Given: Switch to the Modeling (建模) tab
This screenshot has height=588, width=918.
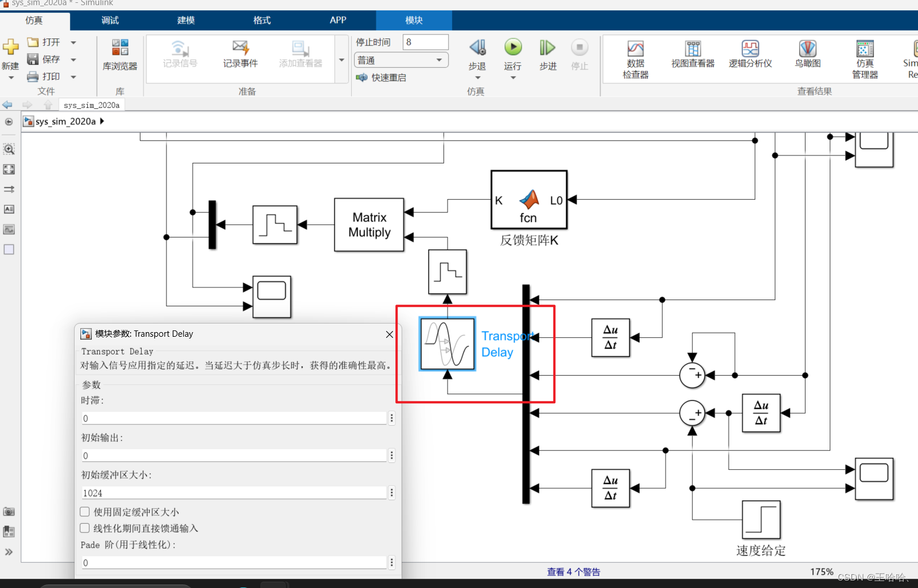Looking at the screenshot, I should (186, 20).
